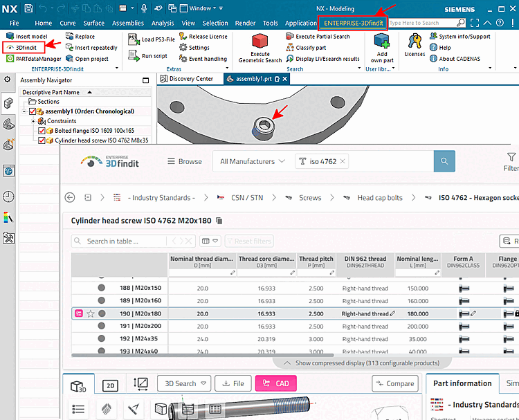The image size is (519, 420).
Task: Click the Head cap bolts breadcrumb
Action: coord(380,198)
